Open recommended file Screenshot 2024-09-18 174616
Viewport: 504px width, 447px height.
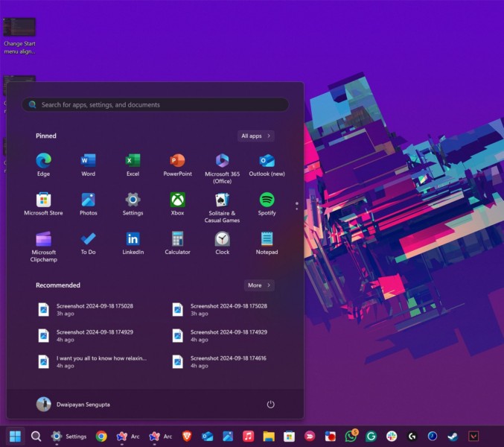219,361
